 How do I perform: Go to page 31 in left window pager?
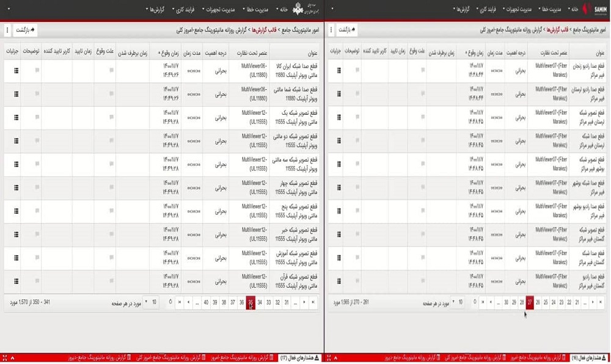[287, 302]
